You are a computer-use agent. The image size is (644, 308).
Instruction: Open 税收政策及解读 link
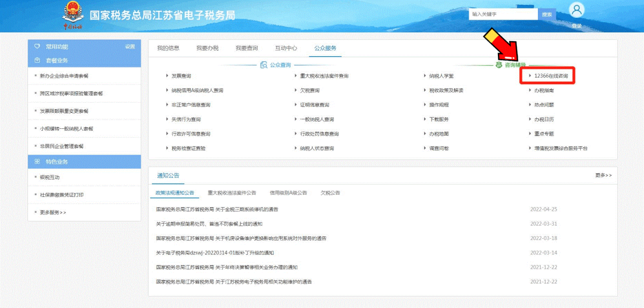click(x=447, y=91)
